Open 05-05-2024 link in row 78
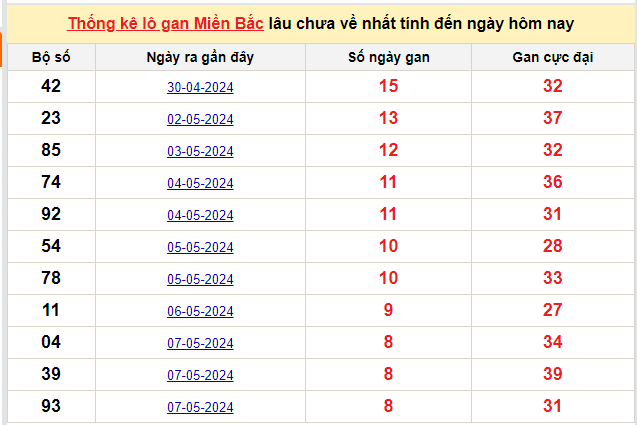This screenshot has height=425, width=637. pyautogui.click(x=200, y=280)
